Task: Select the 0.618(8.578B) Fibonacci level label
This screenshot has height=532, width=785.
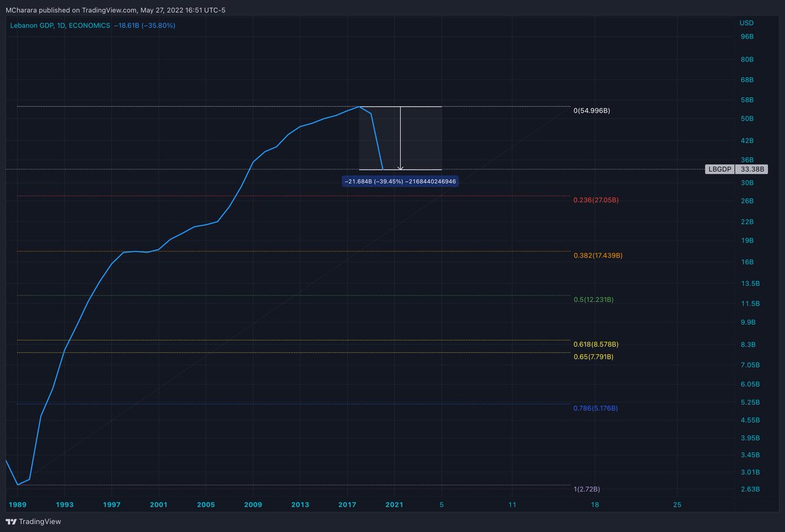Action: pyautogui.click(x=595, y=344)
